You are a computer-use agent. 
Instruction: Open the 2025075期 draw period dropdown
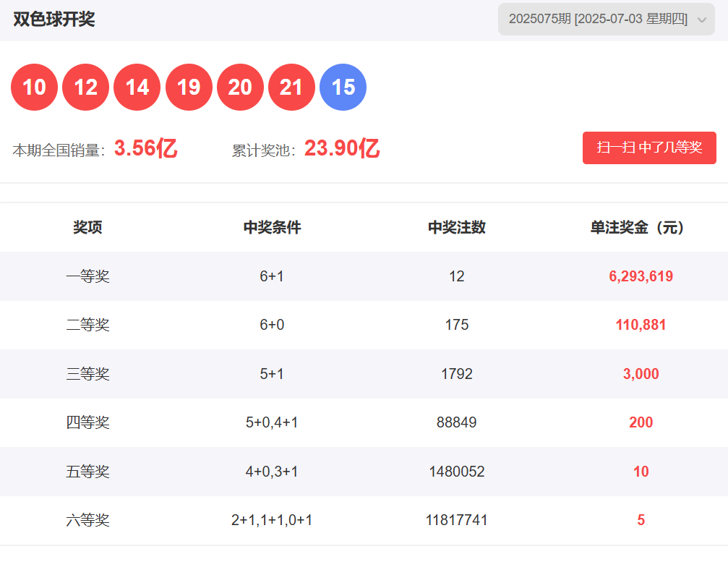[607, 19]
